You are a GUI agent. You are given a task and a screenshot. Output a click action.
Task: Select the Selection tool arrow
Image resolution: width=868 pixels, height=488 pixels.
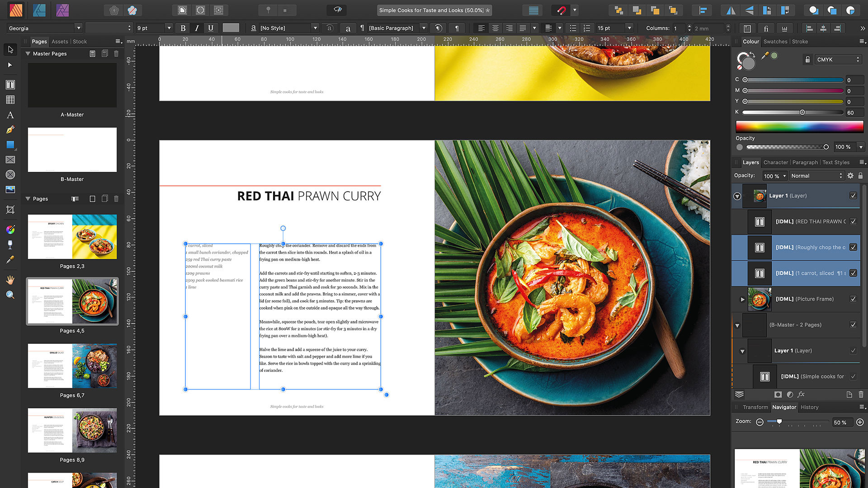click(9, 49)
